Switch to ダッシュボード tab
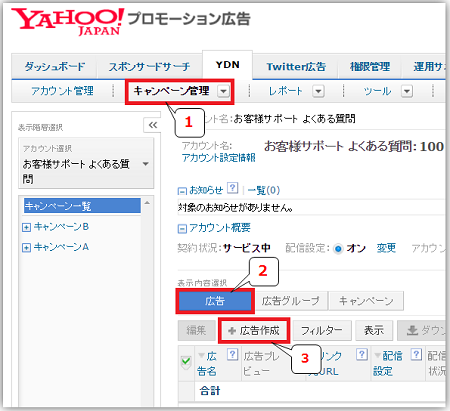This screenshot has height=411, width=450. coord(55,67)
